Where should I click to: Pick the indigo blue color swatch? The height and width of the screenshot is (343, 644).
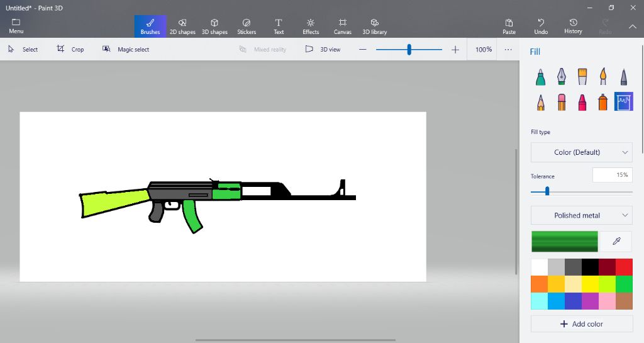pos(573,301)
